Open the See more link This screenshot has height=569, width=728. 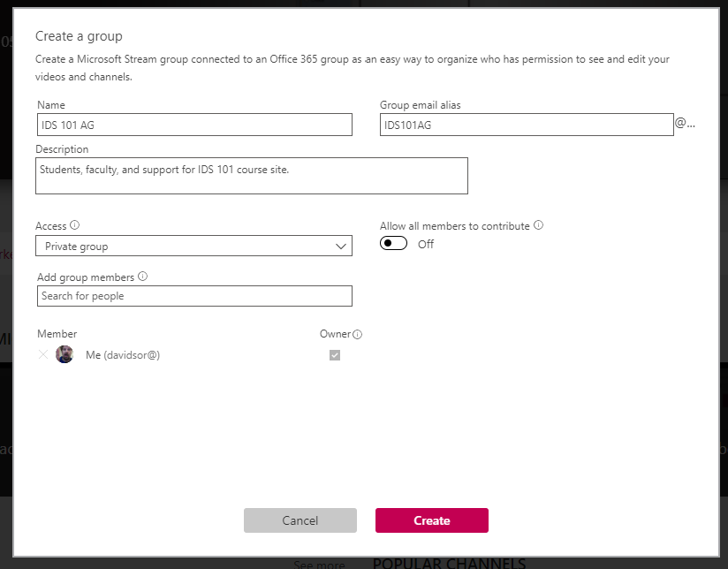[x=319, y=564]
